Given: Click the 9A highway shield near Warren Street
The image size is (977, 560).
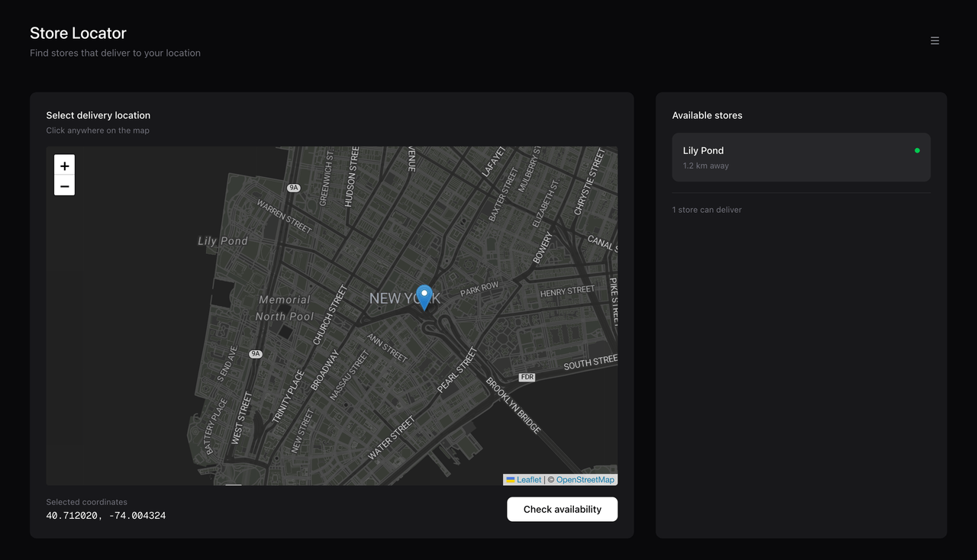Looking at the screenshot, I should click(294, 187).
